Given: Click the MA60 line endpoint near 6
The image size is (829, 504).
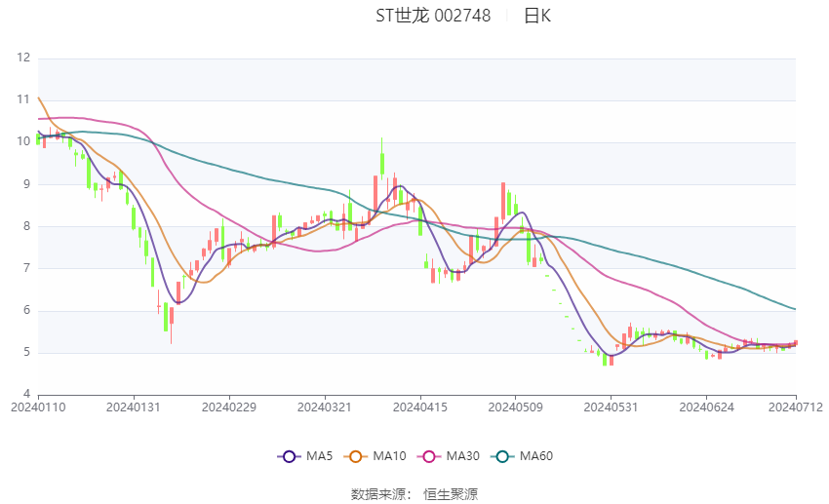Looking at the screenshot, I should point(795,309).
